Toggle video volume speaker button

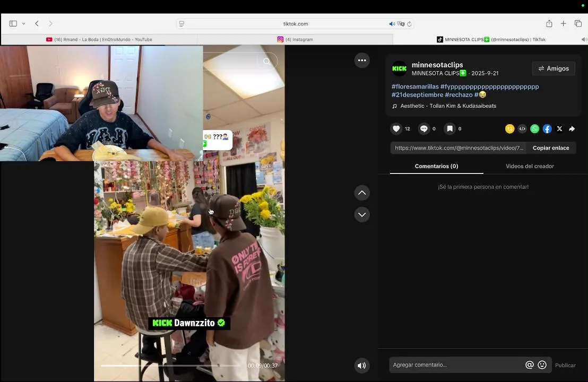point(362,366)
